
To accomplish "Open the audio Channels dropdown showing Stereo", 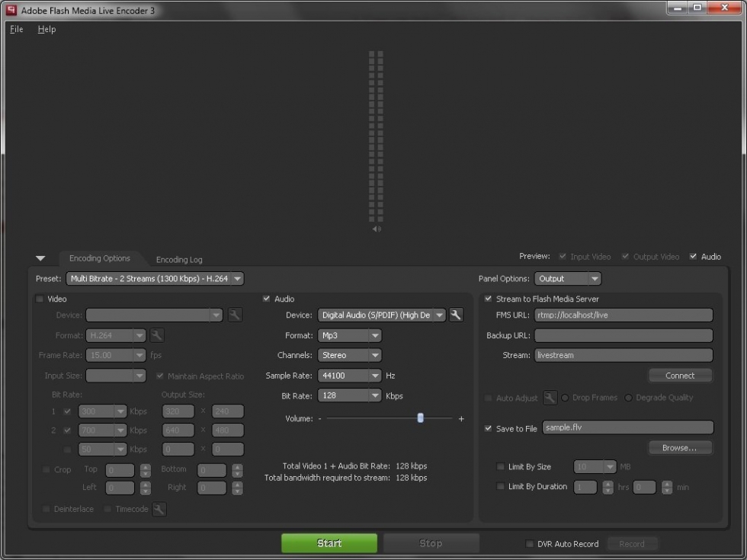I will (x=349, y=354).
